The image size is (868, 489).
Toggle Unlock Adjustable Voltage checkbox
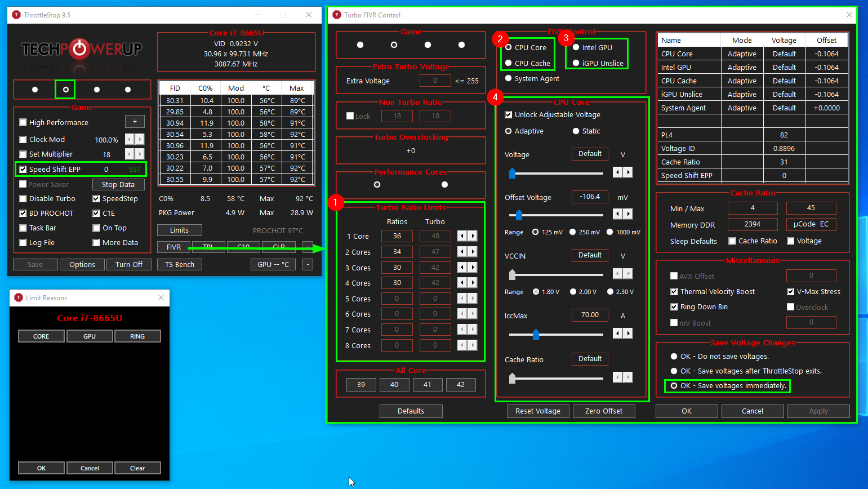tap(509, 114)
